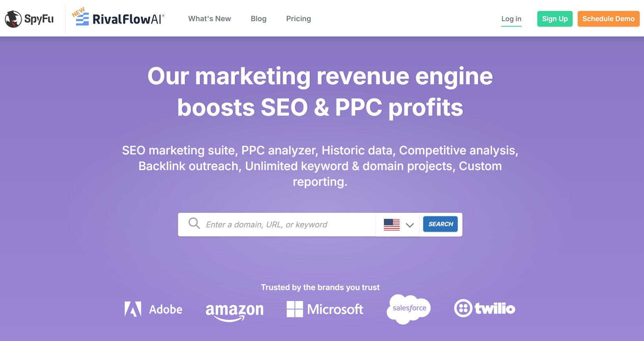This screenshot has height=341, width=644.
Task: Expand the country selector chevron arrow
Action: (x=410, y=225)
